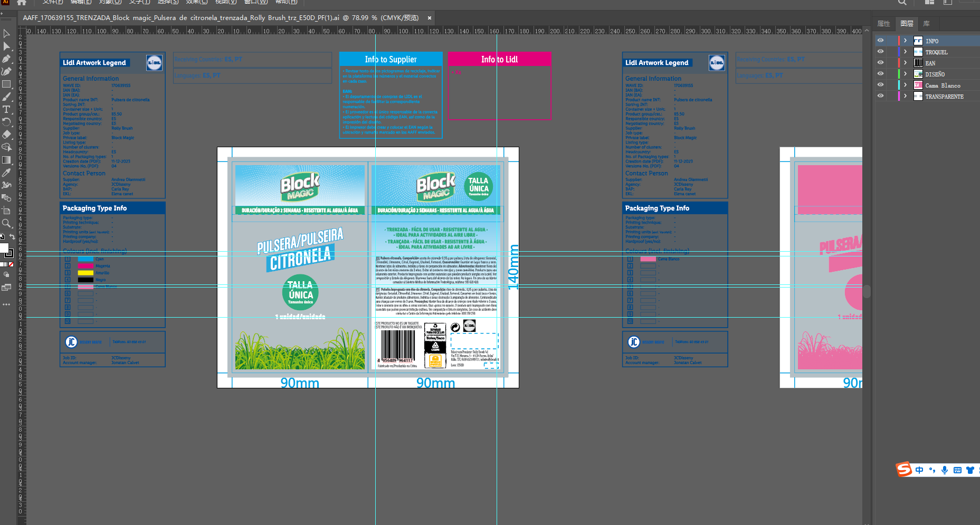Select the Pen tool

(x=6, y=59)
